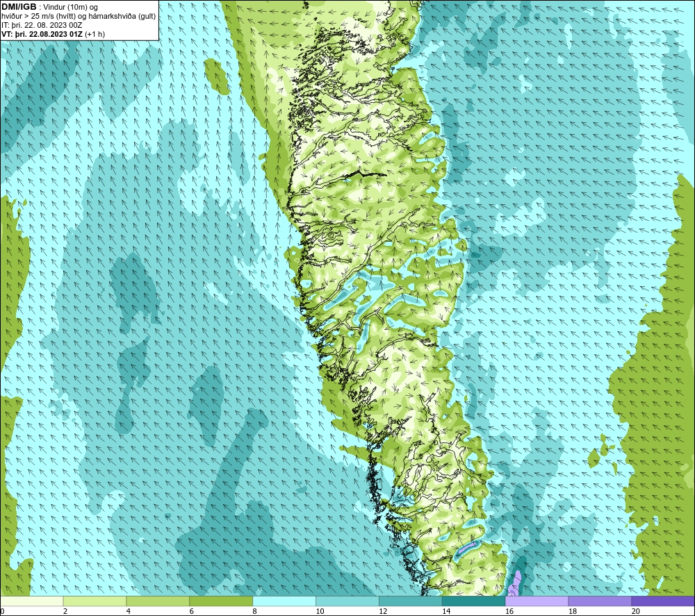The height and width of the screenshot is (616, 695).
Task: Click the dark purple above-20 m/s legend swatch
Action: click(662, 601)
